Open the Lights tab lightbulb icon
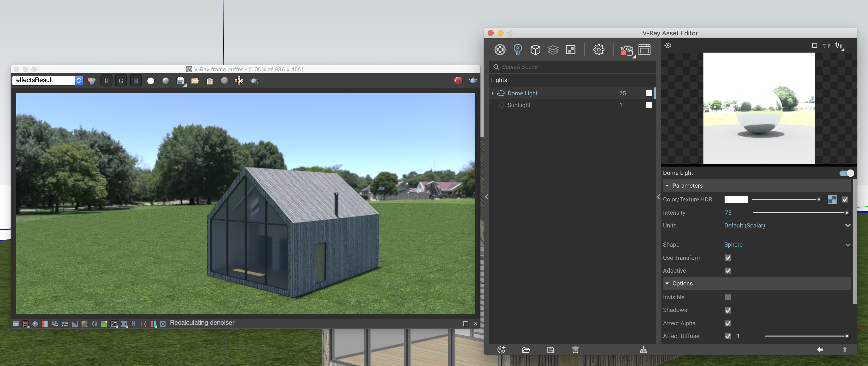This screenshot has width=868, height=366. tap(518, 50)
